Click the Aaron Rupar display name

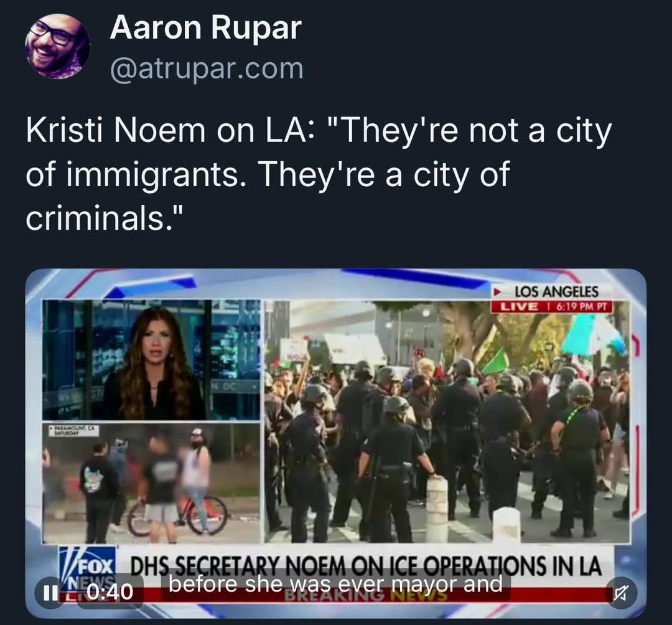click(x=206, y=28)
